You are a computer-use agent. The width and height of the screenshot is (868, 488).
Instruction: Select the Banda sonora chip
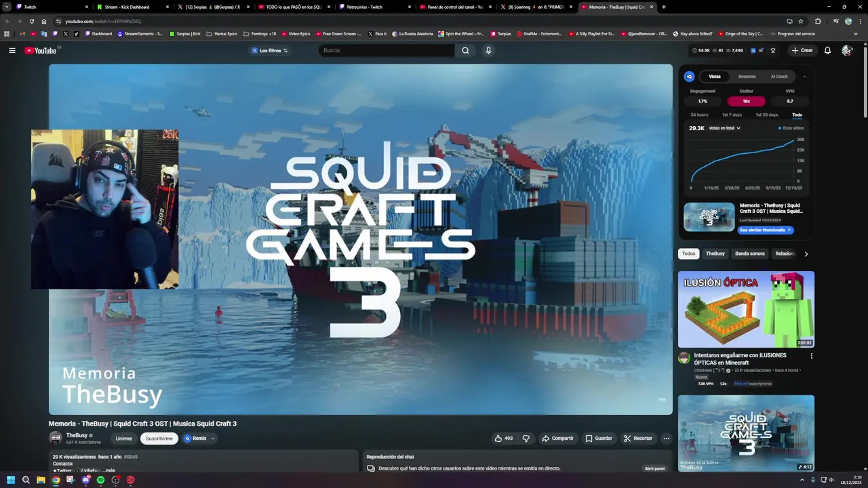pos(749,253)
